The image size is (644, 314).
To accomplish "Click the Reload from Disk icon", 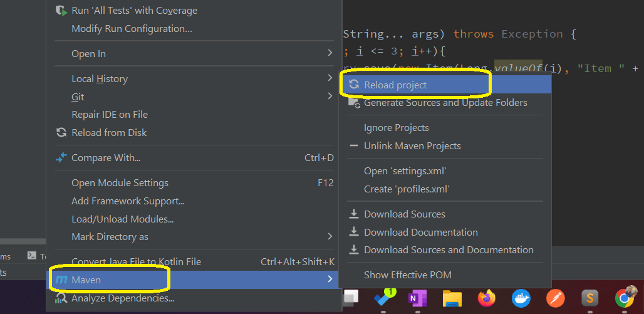I will pos(61,132).
